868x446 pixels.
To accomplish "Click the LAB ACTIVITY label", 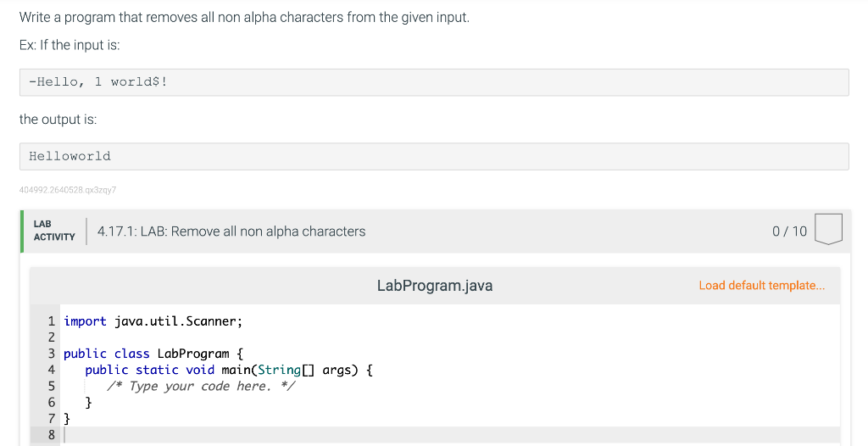I will (53, 231).
